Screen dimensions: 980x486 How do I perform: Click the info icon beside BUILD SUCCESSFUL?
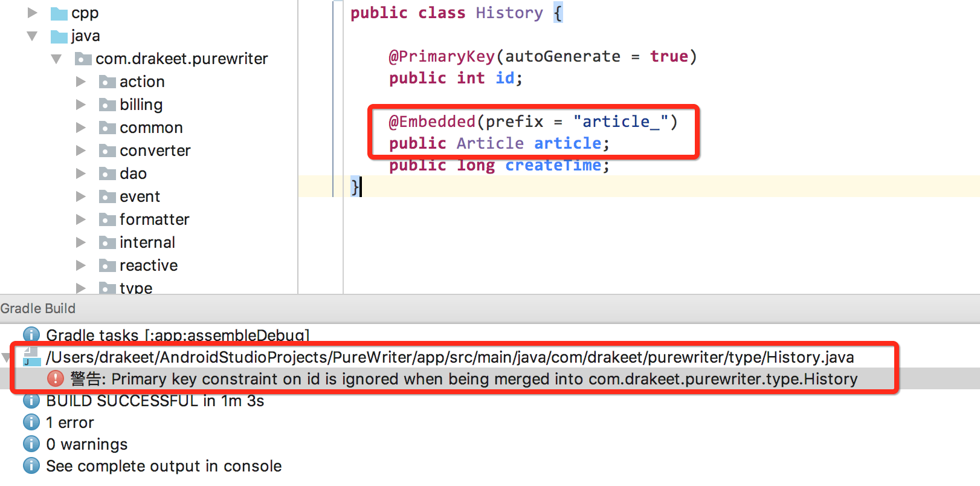31,401
